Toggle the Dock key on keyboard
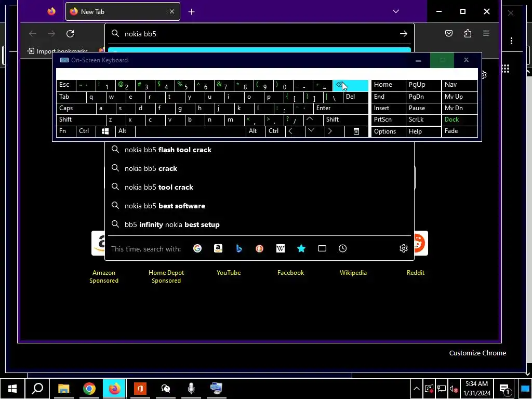This screenshot has height=399, width=532. pyautogui.click(x=459, y=119)
